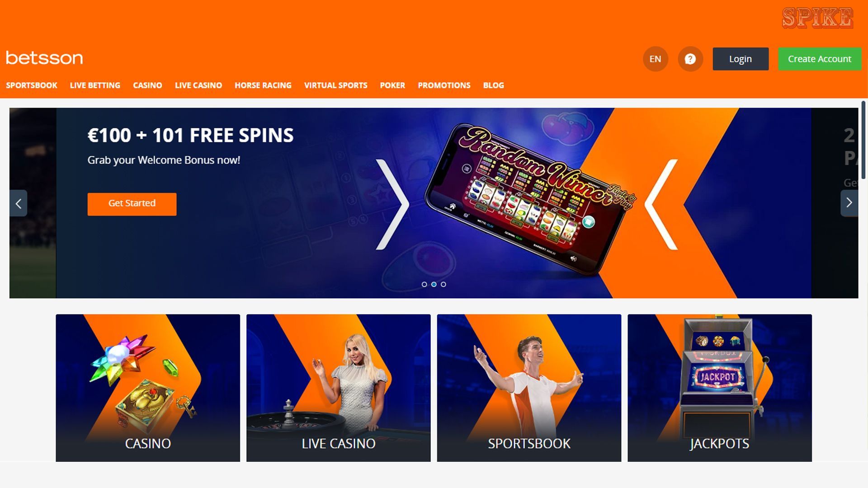Go to the Promotions menu item

[x=444, y=85]
